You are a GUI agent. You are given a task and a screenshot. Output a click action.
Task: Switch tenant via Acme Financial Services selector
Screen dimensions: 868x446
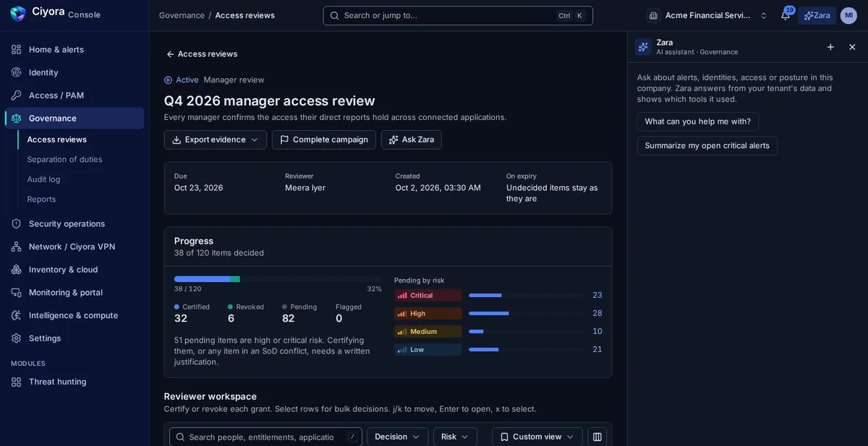tap(708, 15)
